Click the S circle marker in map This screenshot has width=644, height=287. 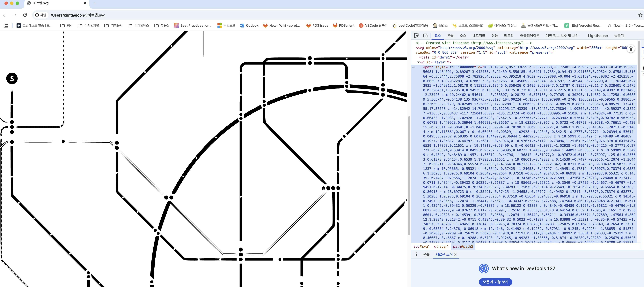12,79
